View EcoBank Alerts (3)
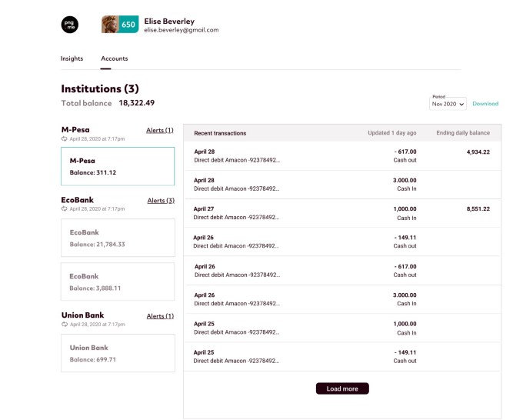 pyautogui.click(x=160, y=201)
